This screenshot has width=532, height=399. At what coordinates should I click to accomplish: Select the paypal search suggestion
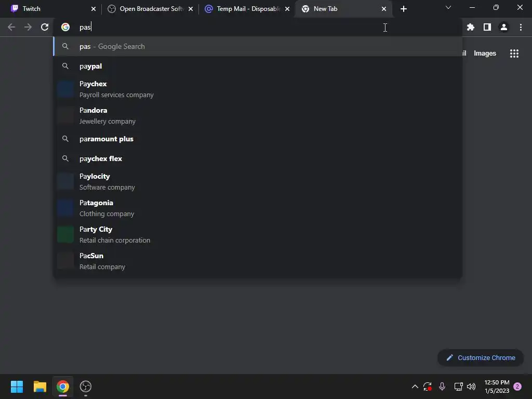click(x=258, y=66)
